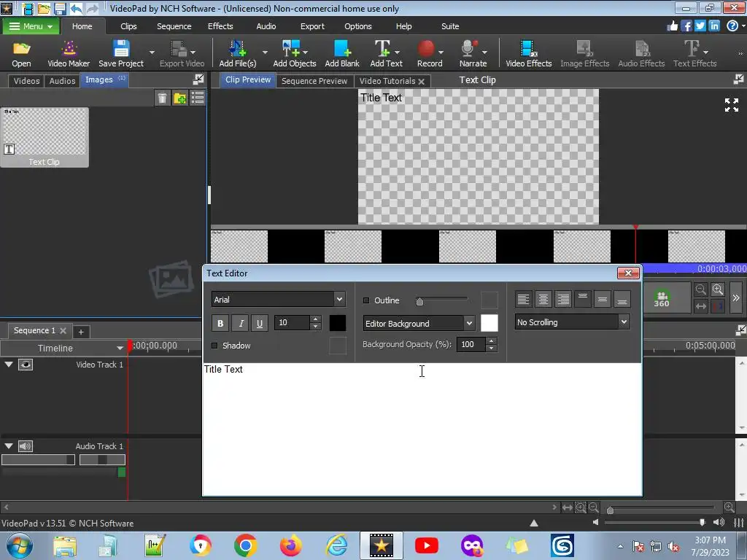This screenshot has width=747, height=560.
Task: Align text to bottom vertically
Action: [622, 299]
